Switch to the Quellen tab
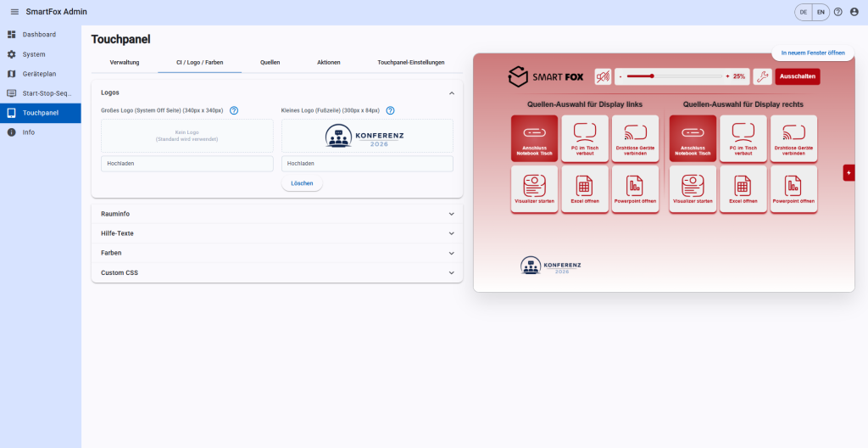Image resolution: width=868 pixels, height=448 pixels. coord(270,62)
